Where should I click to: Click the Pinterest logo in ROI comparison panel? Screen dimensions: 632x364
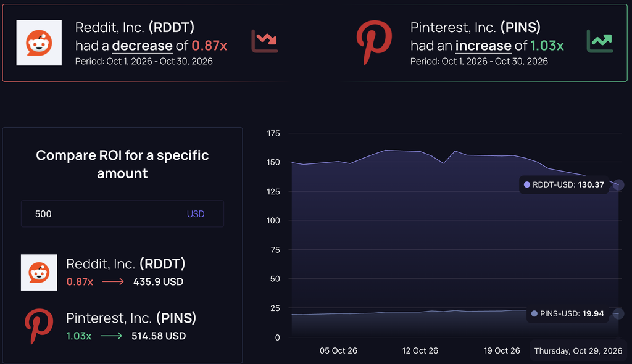tap(39, 326)
